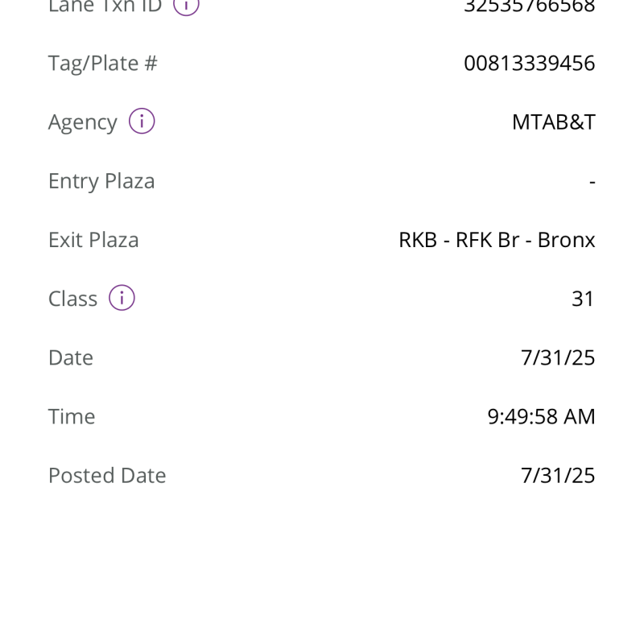Click the Class label text
Screen dimensions: 644x644
pos(72,299)
